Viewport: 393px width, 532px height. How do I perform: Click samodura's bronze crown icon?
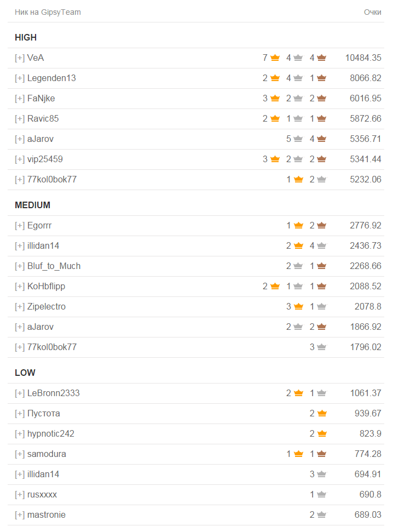coord(321,454)
